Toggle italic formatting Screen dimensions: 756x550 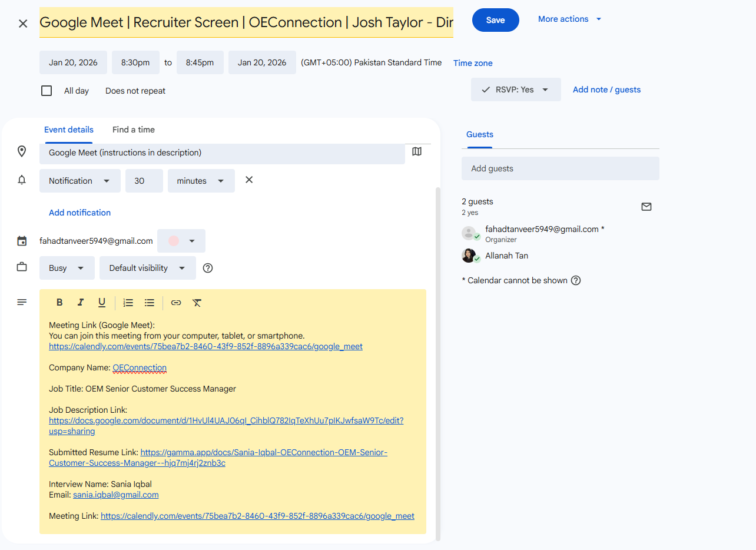click(81, 302)
